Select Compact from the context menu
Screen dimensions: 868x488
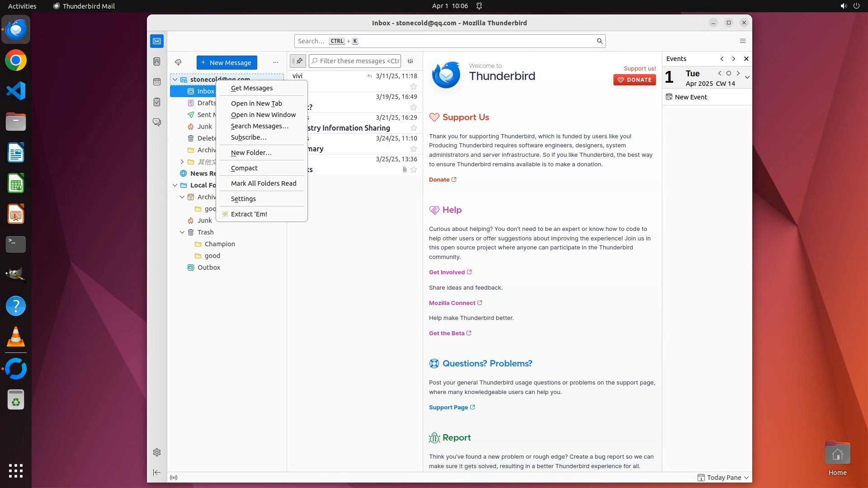click(x=244, y=168)
